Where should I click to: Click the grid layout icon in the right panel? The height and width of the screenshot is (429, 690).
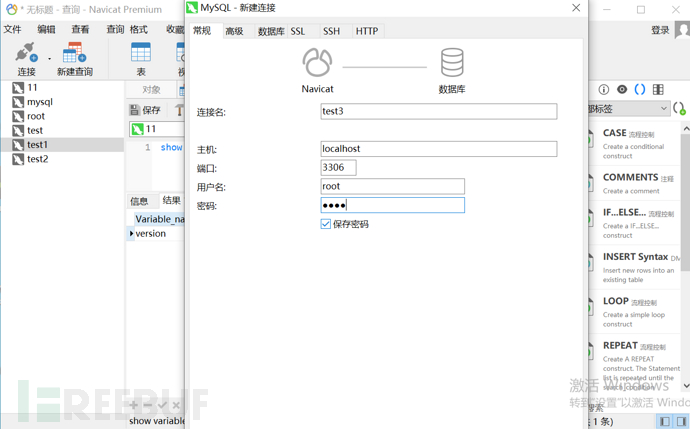[x=658, y=89]
